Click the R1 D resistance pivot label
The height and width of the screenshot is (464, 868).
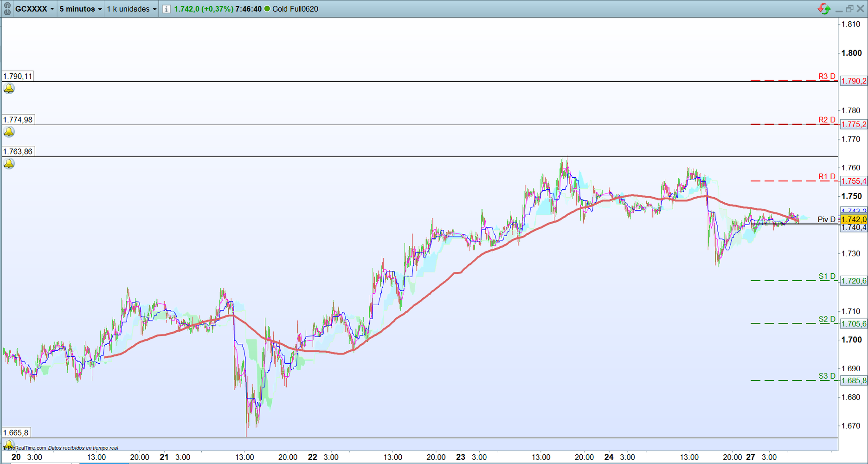pyautogui.click(x=827, y=176)
